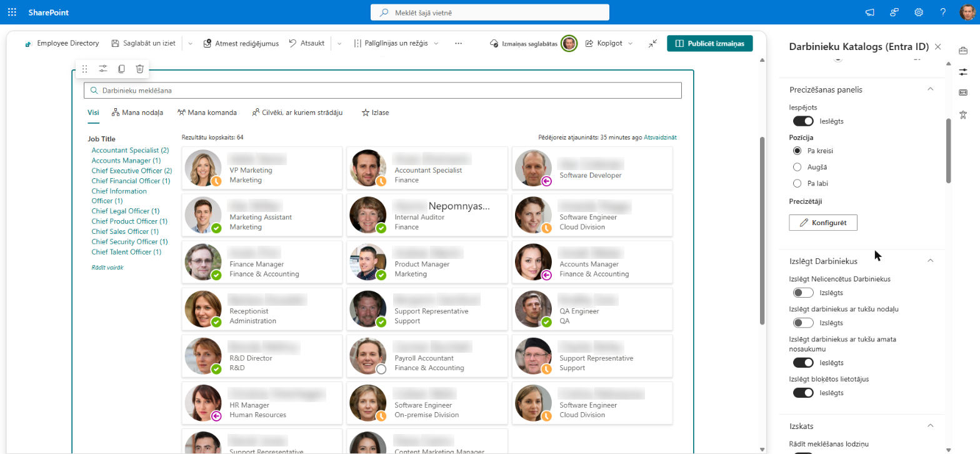Toggle Izslēgt bloķētos lietotājus switch
This screenshot has height=454, width=980.
[x=803, y=393]
